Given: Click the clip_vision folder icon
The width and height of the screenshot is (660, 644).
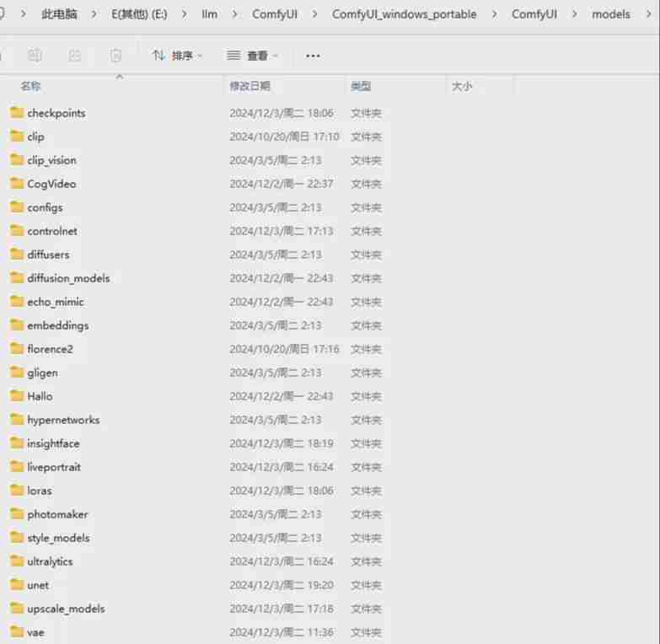Looking at the screenshot, I should 17,159.
